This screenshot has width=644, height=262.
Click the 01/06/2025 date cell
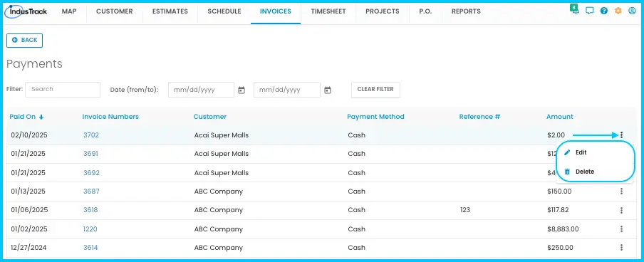coord(30,210)
